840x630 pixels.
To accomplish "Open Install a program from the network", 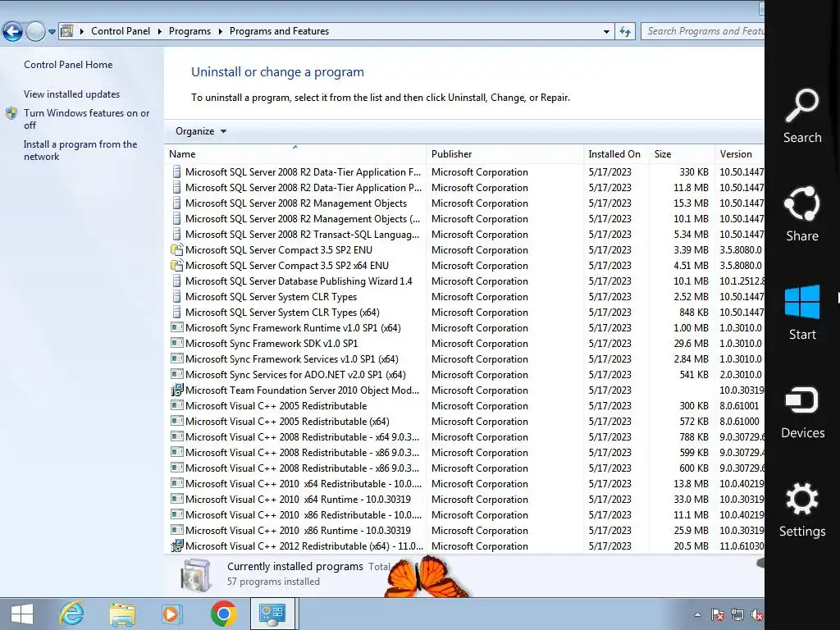I will pyautogui.click(x=80, y=150).
